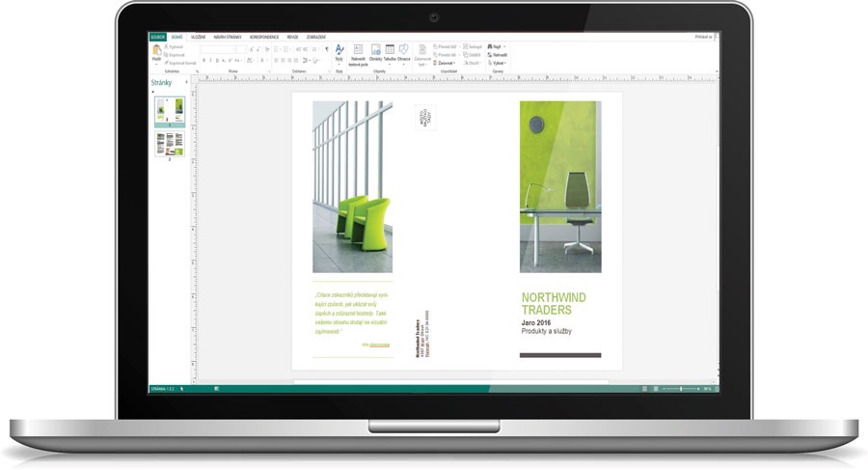This screenshot has width=868, height=470.
Task: Click Kopírovat formát painter
Action: coord(180,63)
